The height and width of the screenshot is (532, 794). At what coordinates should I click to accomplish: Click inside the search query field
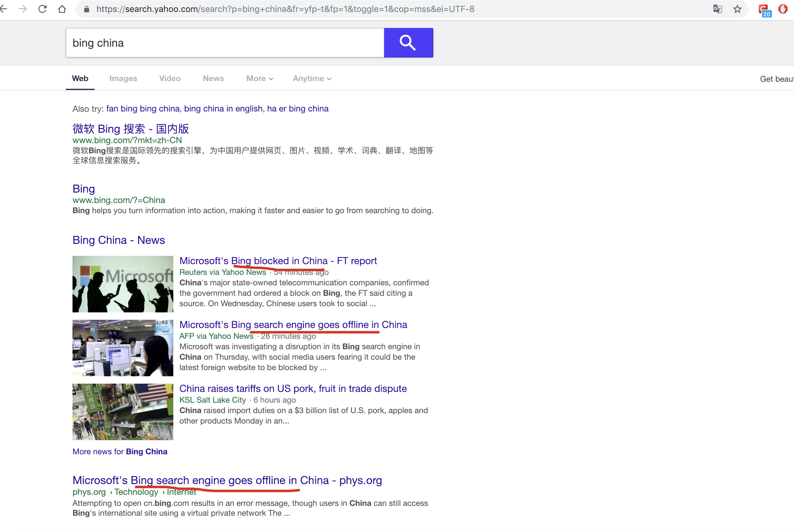pos(224,42)
